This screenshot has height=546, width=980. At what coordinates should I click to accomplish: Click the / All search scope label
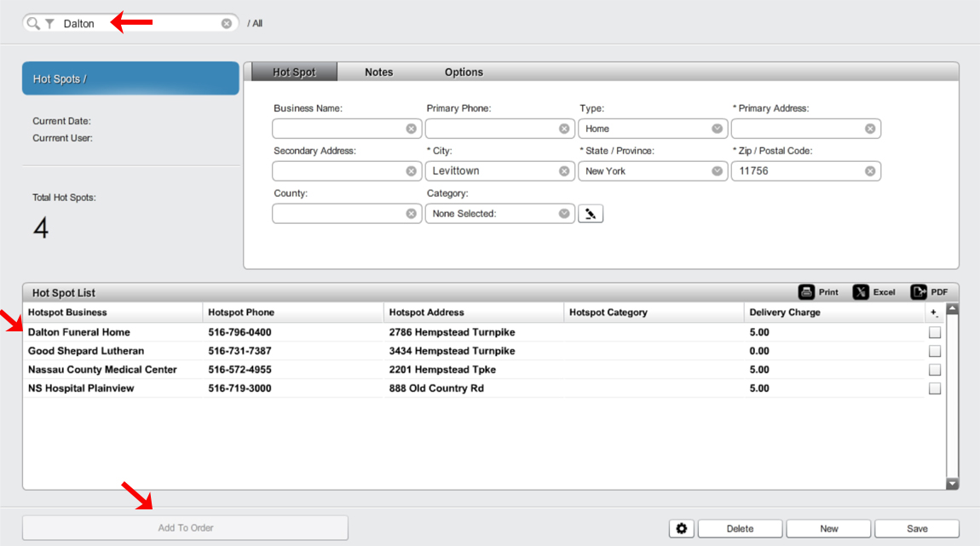point(255,24)
